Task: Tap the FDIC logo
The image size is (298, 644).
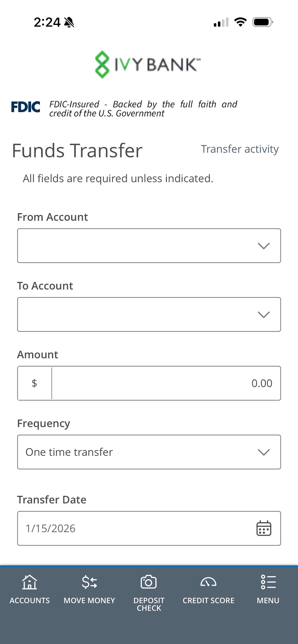Action: (x=25, y=107)
